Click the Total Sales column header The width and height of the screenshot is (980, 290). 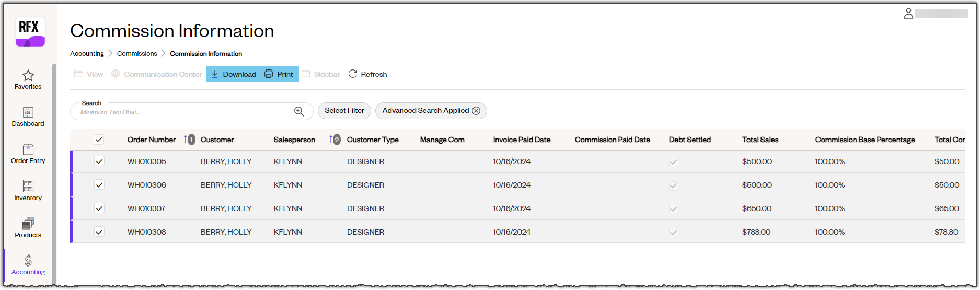(x=760, y=140)
